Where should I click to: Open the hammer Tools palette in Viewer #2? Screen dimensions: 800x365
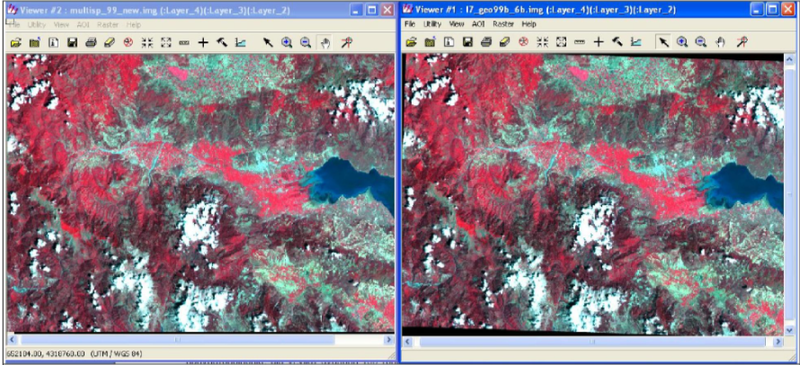[x=221, y=43]
